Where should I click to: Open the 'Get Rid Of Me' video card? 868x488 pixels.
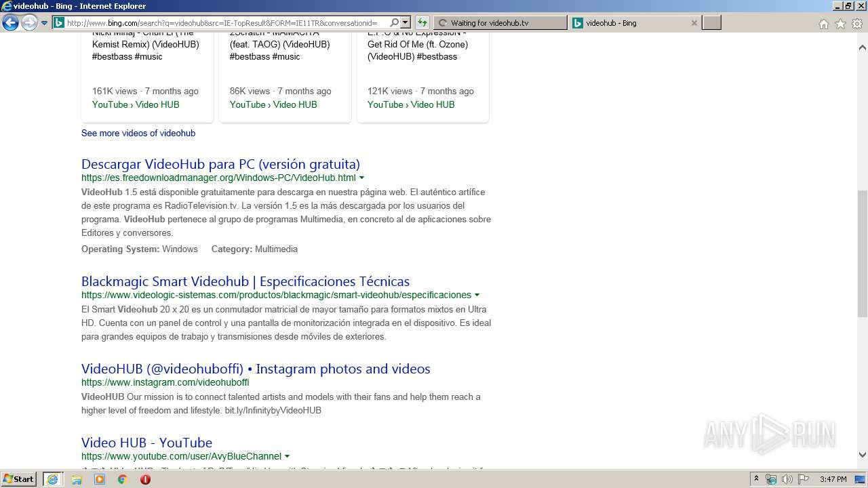422,78
